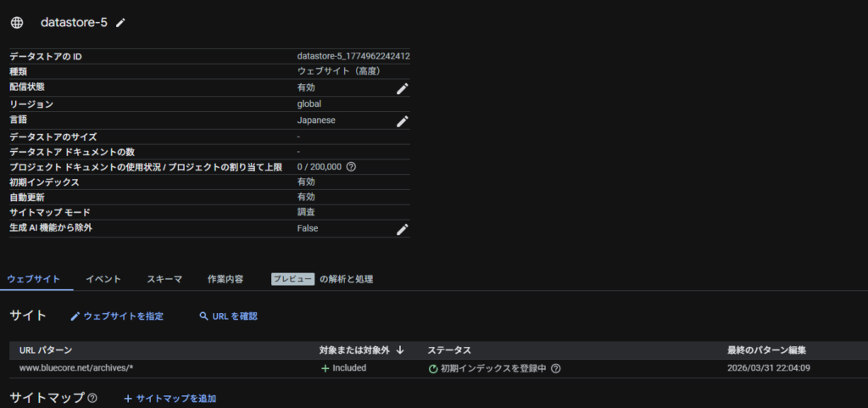This screenshot has width=868, height=408.
Task: Click the edit pencil for 言語 Japanese
Action: 403,120
